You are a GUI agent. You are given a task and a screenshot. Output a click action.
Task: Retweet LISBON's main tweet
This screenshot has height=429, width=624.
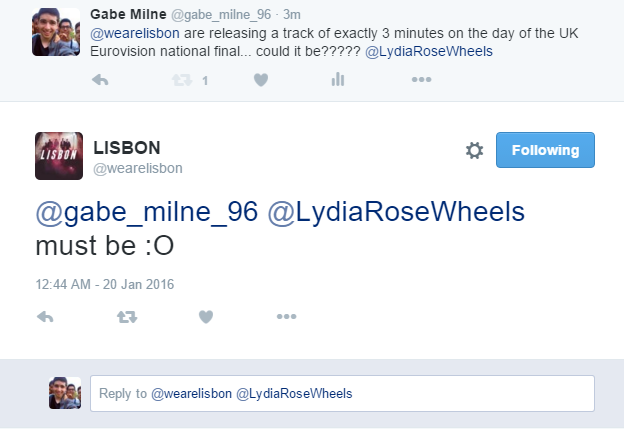(x=127, y=317)
